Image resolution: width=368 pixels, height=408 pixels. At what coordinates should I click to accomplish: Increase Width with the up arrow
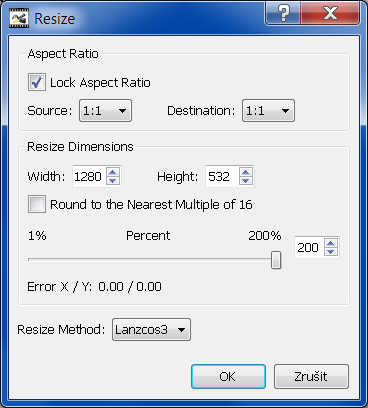coord(113,172)
